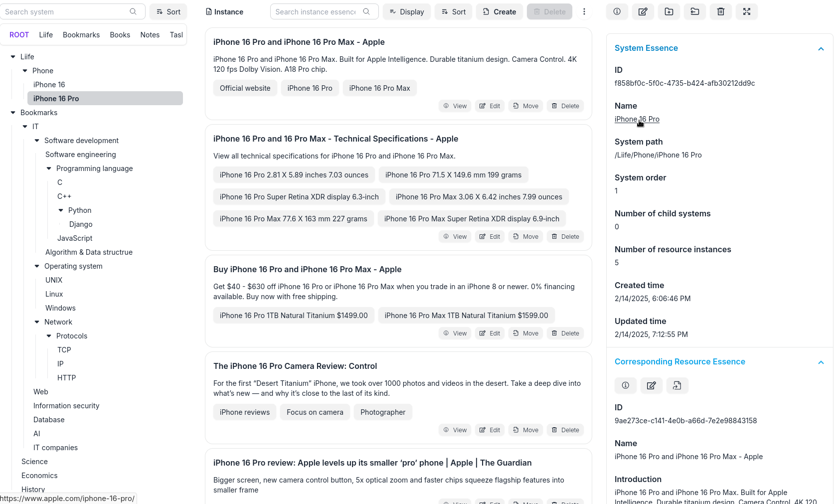Collapse the Programming language node
The image size is (839, 504).
point(49,168)
